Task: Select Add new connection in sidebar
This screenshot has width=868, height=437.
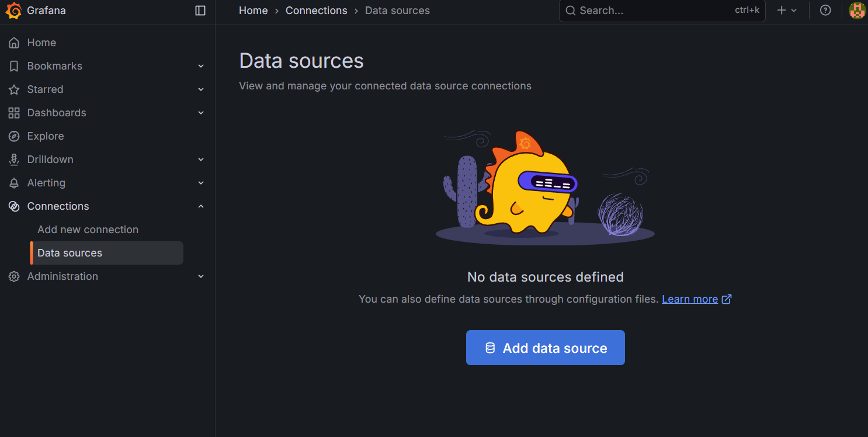Action: tap(88, 229)
